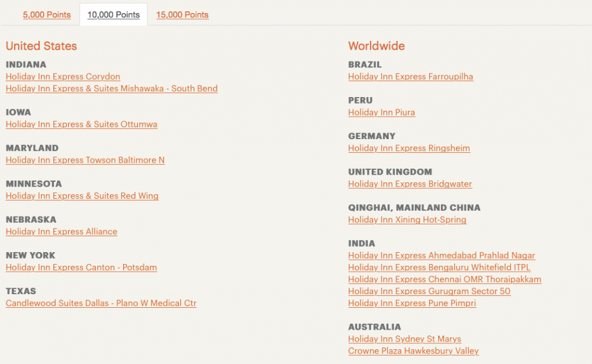Click the BRAZIL country label
This screenshot has height=364, width=592.
coord(365,65)
